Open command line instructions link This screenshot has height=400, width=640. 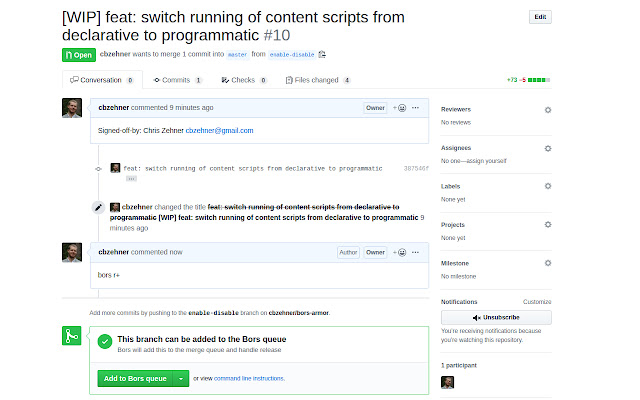click(249, 378)
